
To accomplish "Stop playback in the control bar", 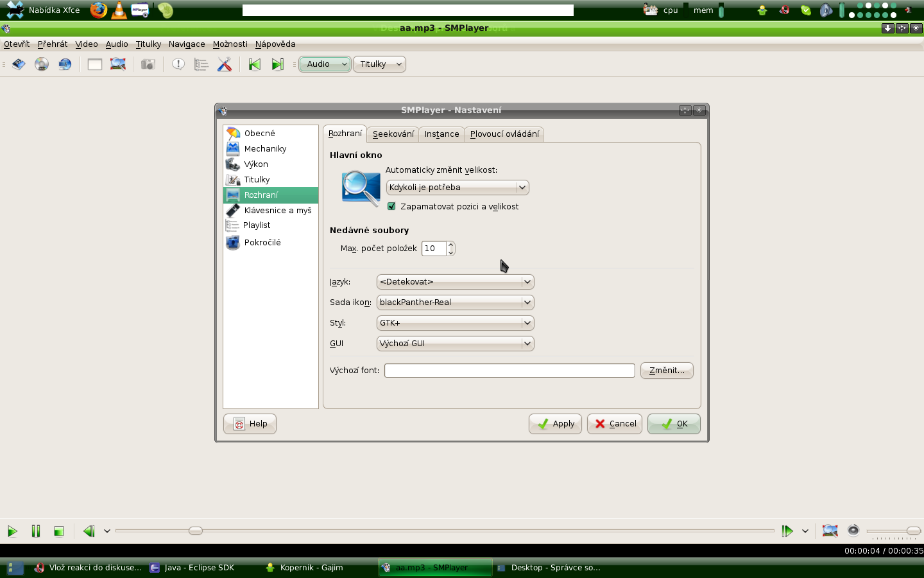I will coord(59,531).
